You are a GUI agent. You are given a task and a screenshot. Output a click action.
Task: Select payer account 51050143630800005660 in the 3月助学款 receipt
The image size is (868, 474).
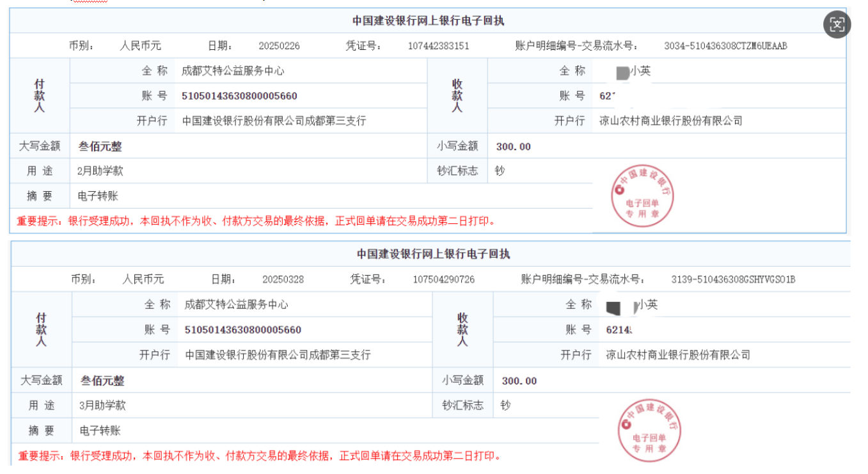(x=243, y=330)
